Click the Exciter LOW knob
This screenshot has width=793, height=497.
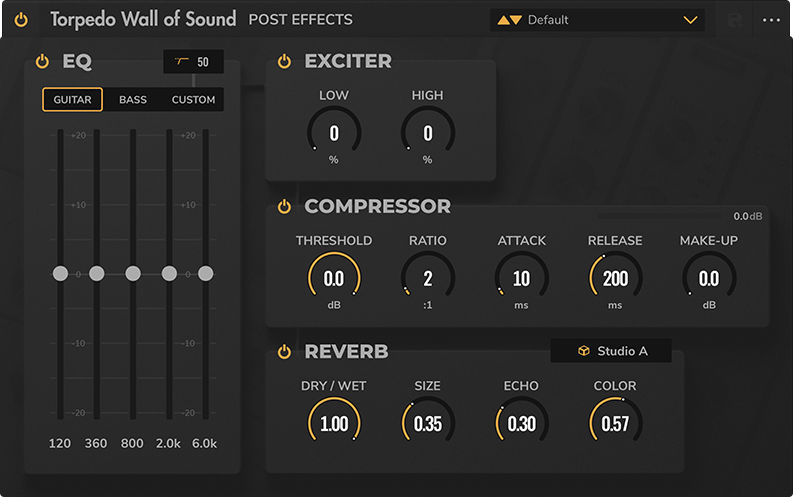pos(334,133)
